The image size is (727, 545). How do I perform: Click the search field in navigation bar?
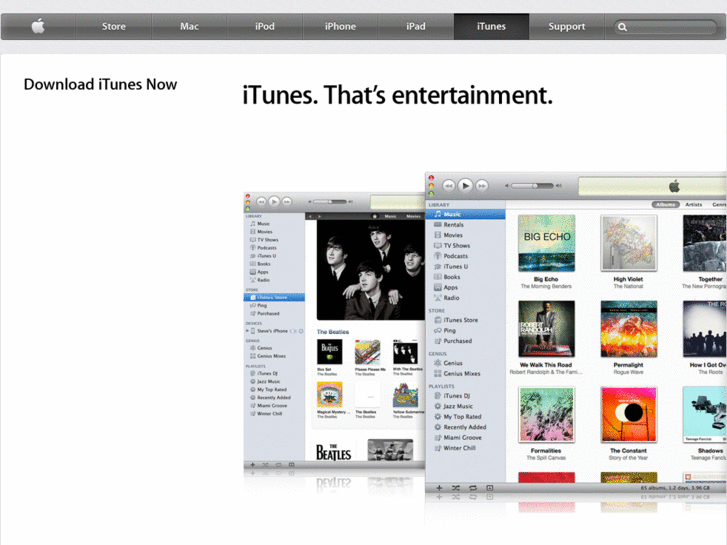[665, 27]
